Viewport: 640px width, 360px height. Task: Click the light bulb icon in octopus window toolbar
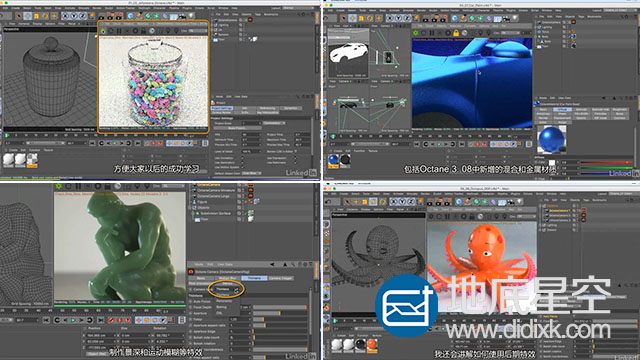[520, 201]
